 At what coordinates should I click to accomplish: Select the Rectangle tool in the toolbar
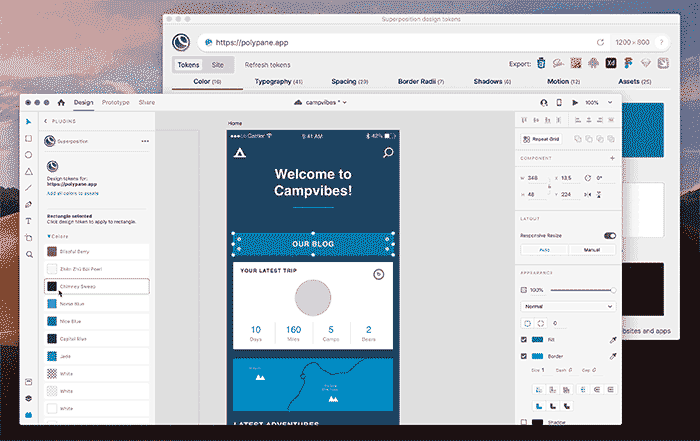pyautogui.click(x=29, y=138)
